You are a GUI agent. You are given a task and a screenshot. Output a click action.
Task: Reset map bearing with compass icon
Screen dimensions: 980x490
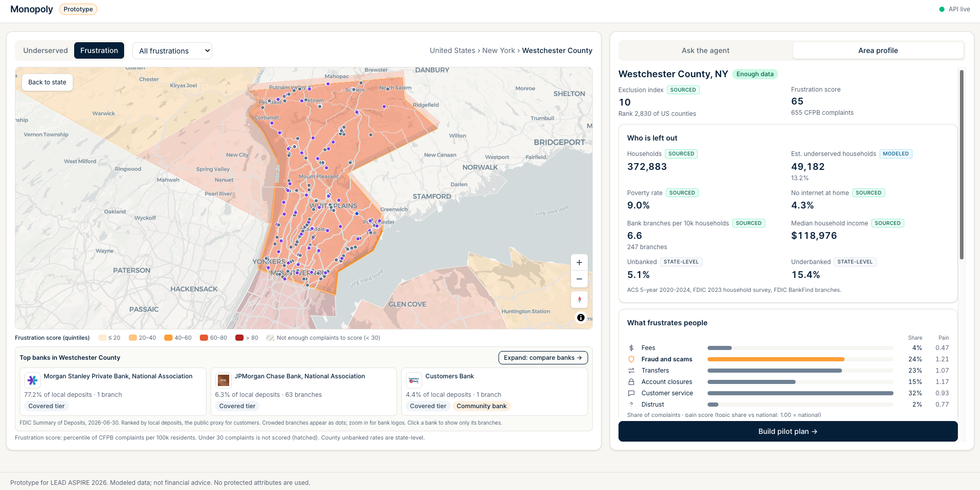click(579, 300)
